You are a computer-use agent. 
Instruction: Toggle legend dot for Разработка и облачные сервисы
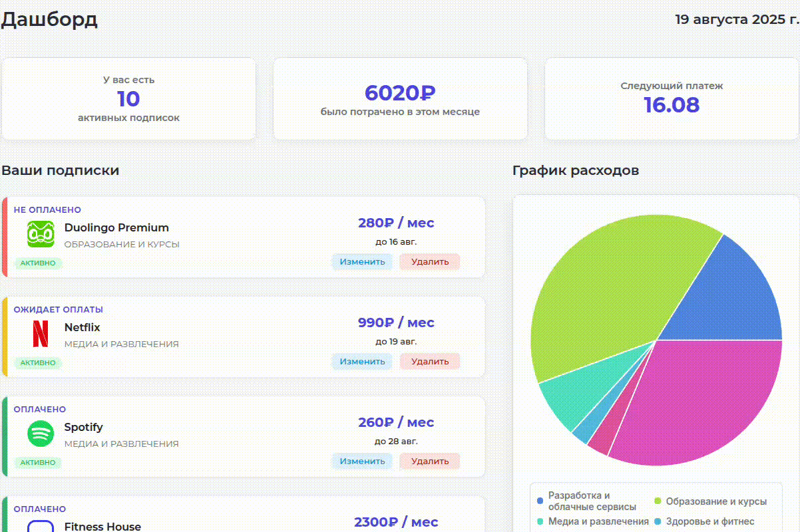pyautogui.click(x=540, y=501)
